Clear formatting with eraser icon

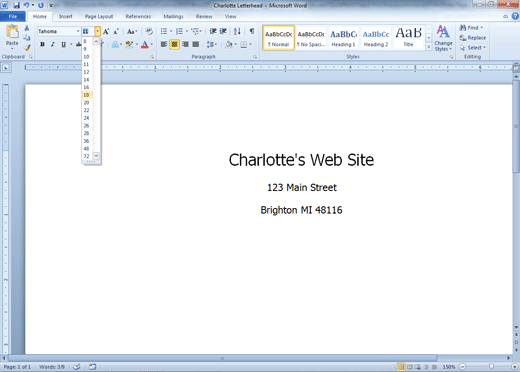click(x=149, y=31)
